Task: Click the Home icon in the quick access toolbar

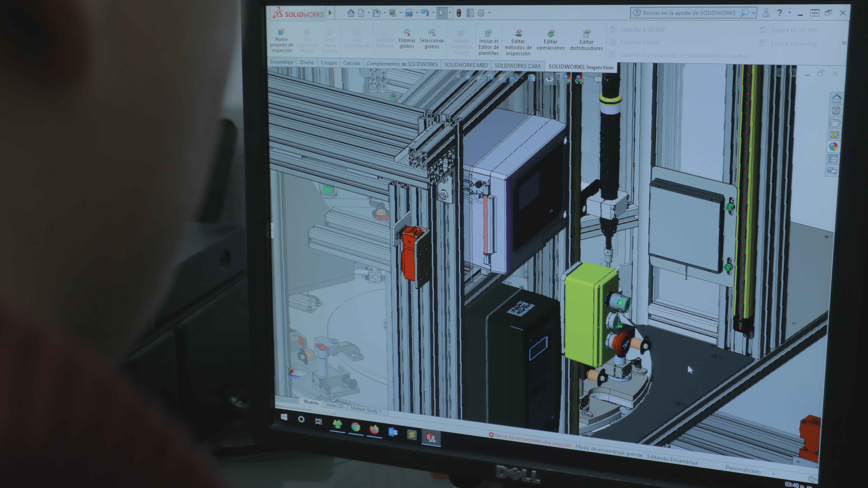Action: point(351,13)
